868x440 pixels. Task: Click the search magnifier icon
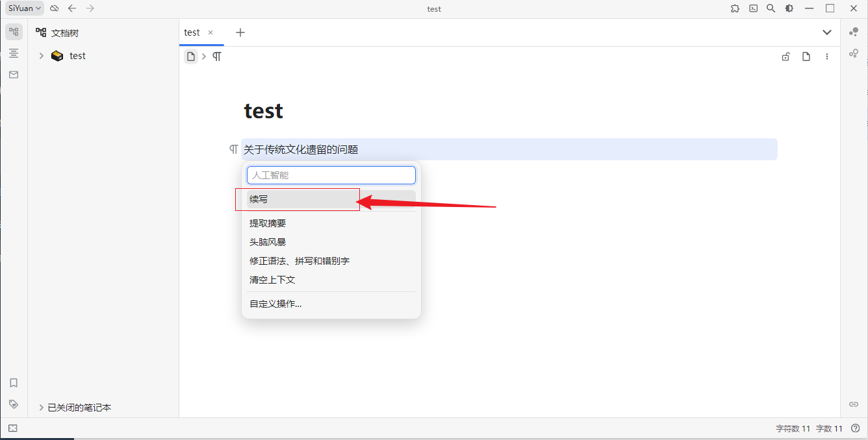pyautogui.click(x=771, y=8)
